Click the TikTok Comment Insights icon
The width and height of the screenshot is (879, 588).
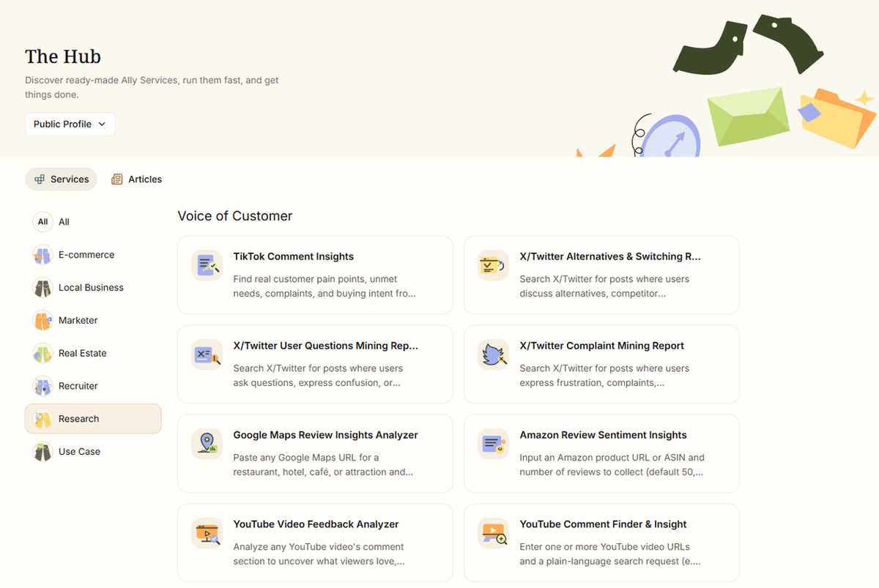click(207, 266)
